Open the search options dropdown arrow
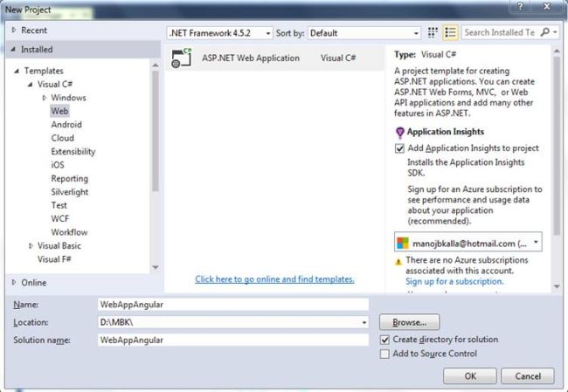The width and height of the screenshot is (568, 392). [x=555, y=32]
